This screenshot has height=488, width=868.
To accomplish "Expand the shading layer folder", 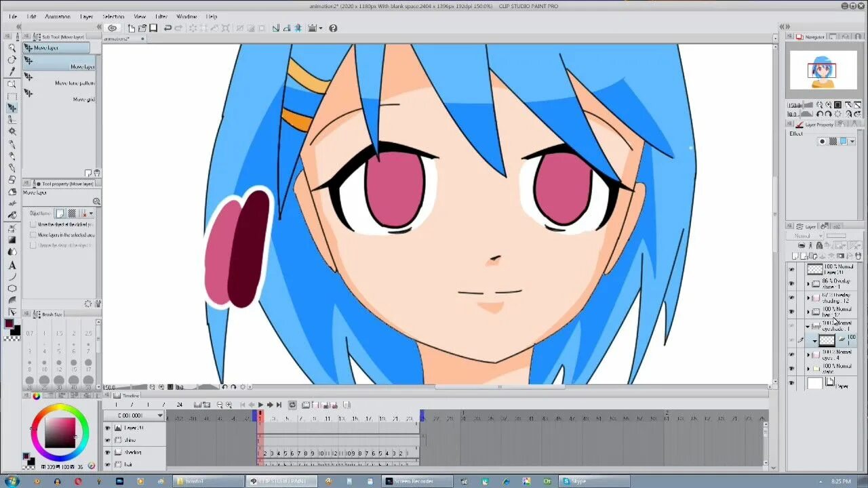I will [x=808, y=298].
